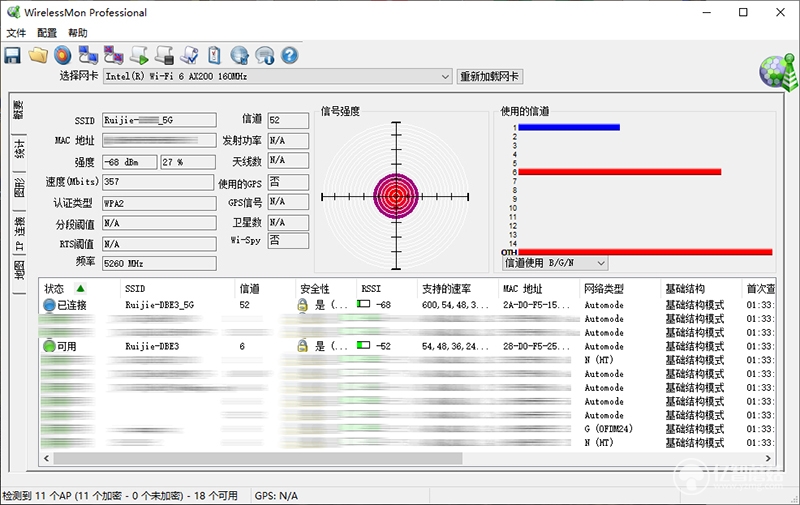Click the orange target icon in toolbar
The height and width of the screenshot is (505, 800).
coord(63,55)
